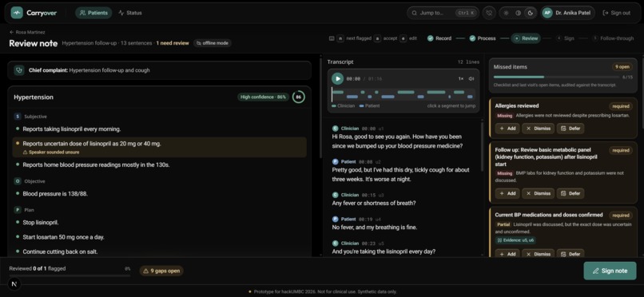The image size is (644, 297).
Task: Click the Reviewed 0 of 1 progress bar
Action: click(70, 275)
